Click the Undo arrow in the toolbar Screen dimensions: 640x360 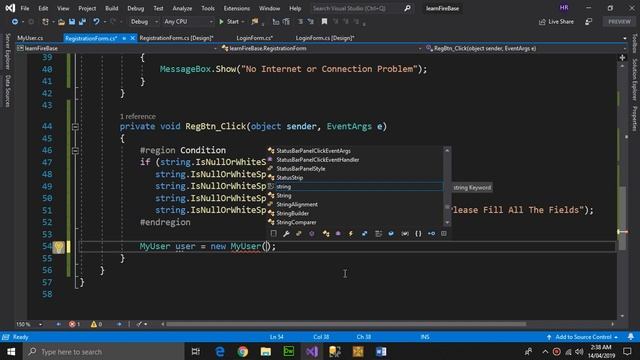coord(96,22)
